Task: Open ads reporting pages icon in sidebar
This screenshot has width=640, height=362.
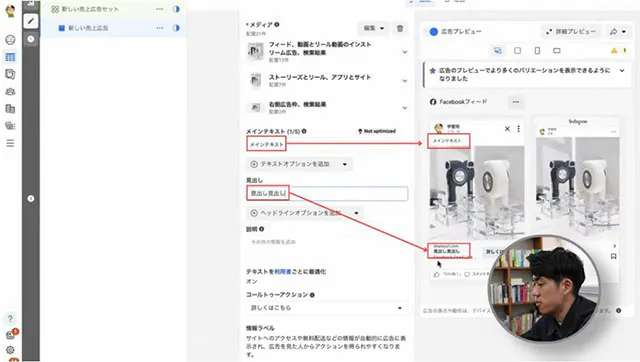Action: [x=10, y=74]
